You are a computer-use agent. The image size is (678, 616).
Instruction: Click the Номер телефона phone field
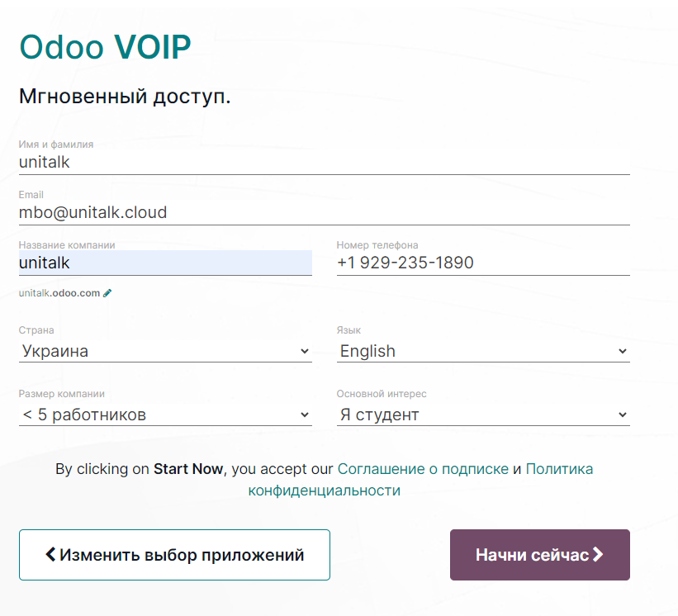coord(483,263)
